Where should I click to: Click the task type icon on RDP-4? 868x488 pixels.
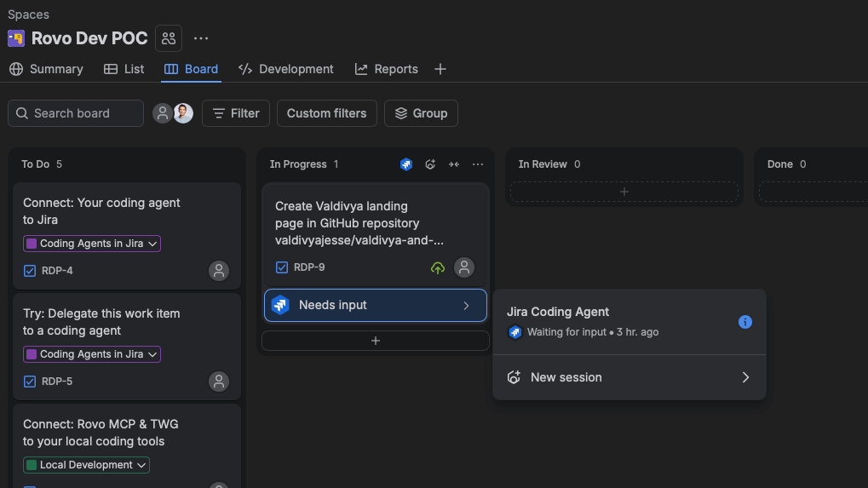(30, 271)
